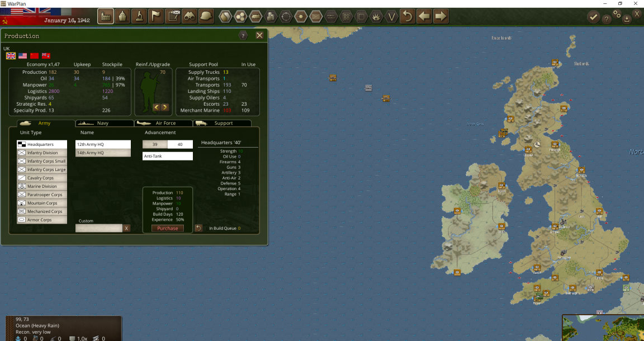Click the army helmet icon

click(207, 16)
